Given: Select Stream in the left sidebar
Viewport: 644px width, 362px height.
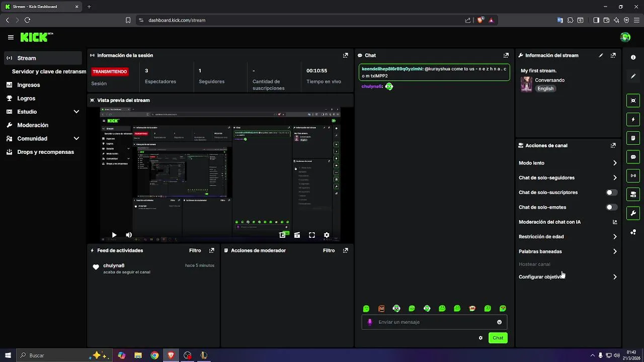Looking at the screenshot, I should pos(43,58).
